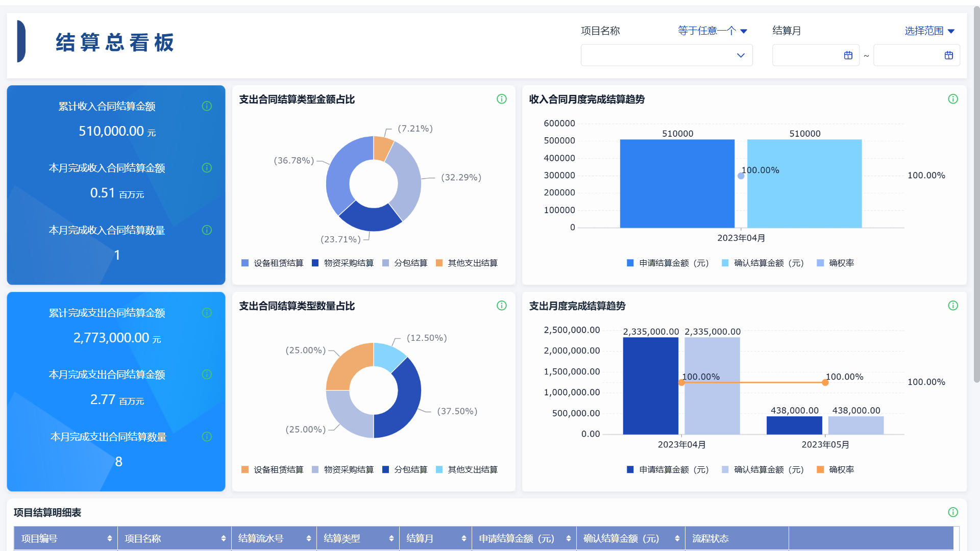Open start date calendar icon for 结算月
This screenshot has height=551, width=980.
(x=848, y=55)
